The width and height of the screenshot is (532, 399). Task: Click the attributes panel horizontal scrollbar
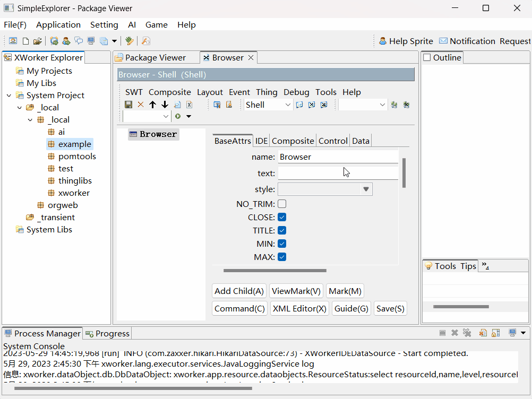tap(275, 271)
